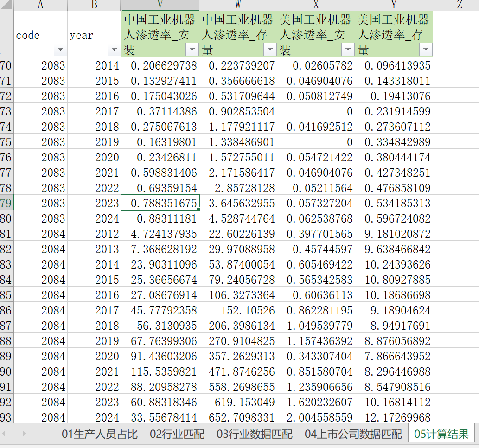Open filter arrow in column Y header
The image size is (479, 448).
(426, 49)
